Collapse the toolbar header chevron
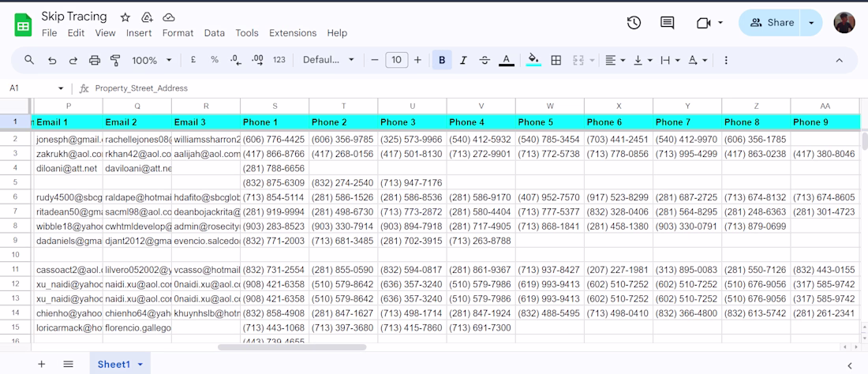Image resolution: width=868 pixels, height=374 pixels. [x=840, y=60]
